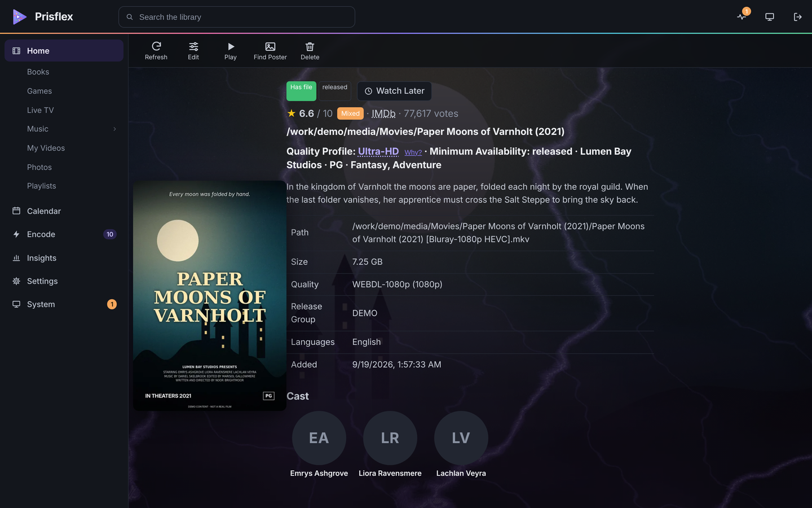Click the Prisflex logo icon
Screen dimensions: 812x508
coord(20,17)
